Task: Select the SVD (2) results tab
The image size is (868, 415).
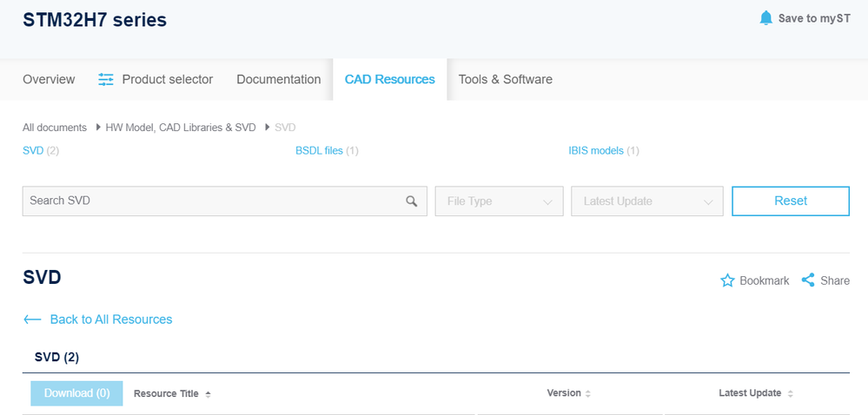Action: pos(56,358)
